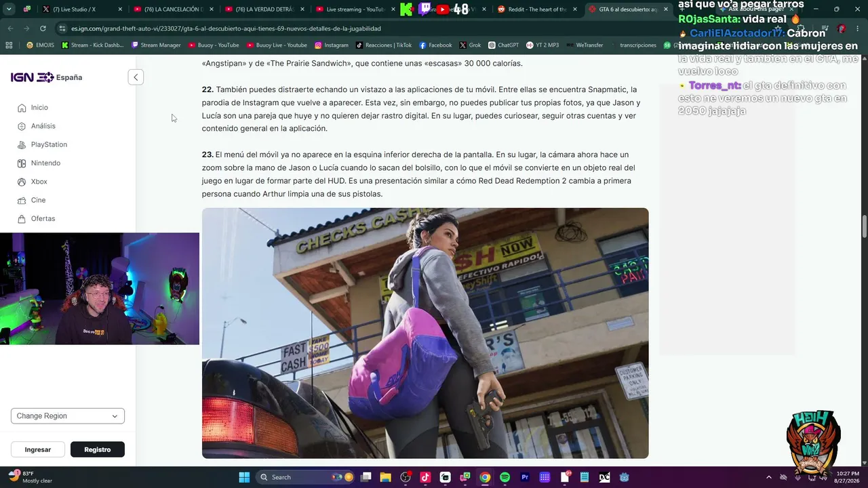Click the streamer webcam overlay
The height and width of the screenshot is (488, 868).
point(100,289)
